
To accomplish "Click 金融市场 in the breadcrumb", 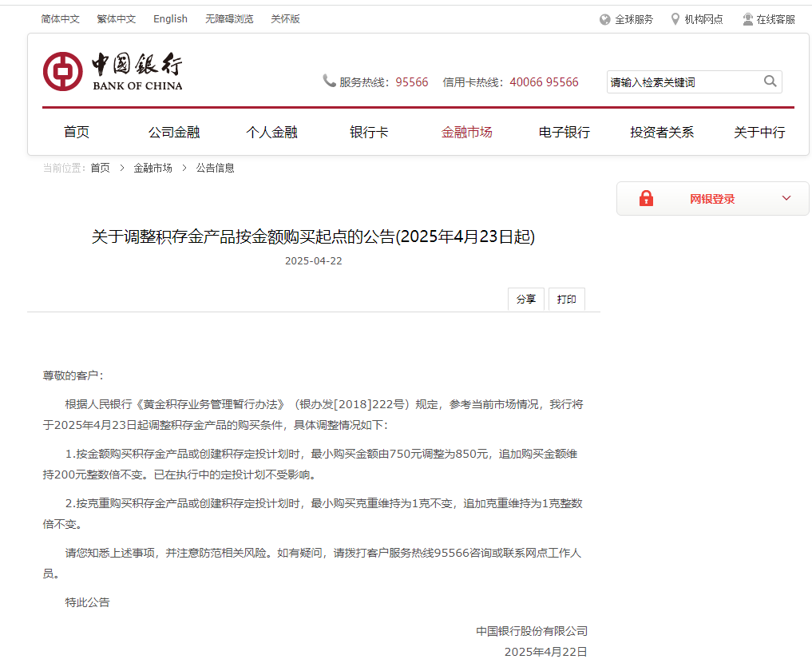I will point(152,168).
